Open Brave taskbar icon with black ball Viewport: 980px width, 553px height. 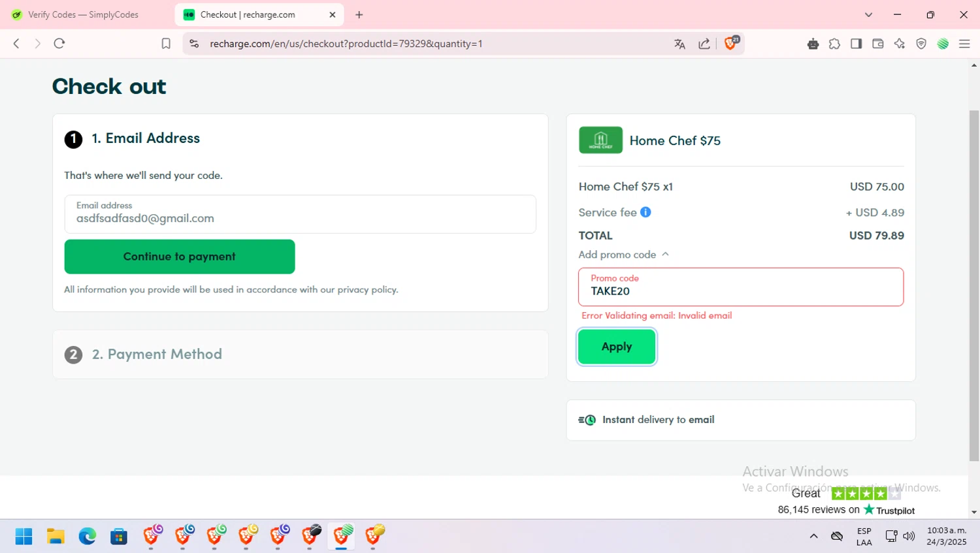(x=310, y=536)
